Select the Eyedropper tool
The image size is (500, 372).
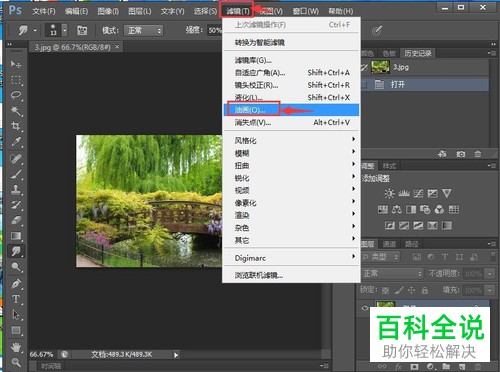(x=16, y=142)
